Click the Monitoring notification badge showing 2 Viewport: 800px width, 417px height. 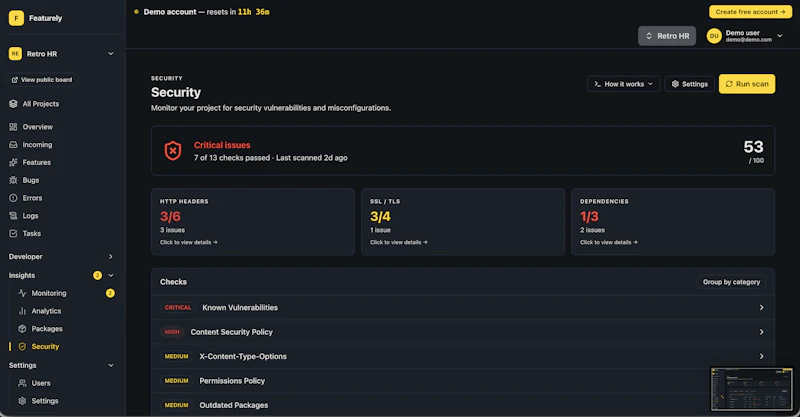click(x=110, y=293)
